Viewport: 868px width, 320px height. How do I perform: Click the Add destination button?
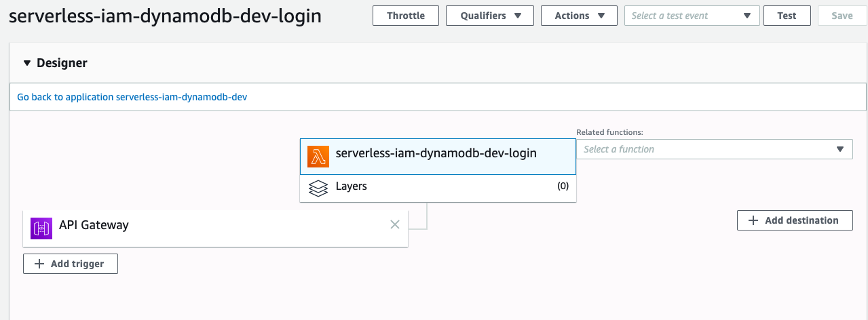click(x=795, y=220)
